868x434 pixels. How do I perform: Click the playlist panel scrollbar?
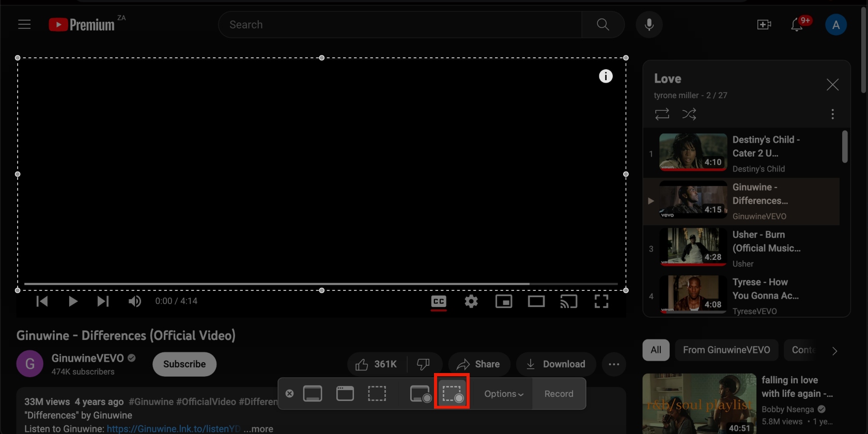click(x=845, y=147)
